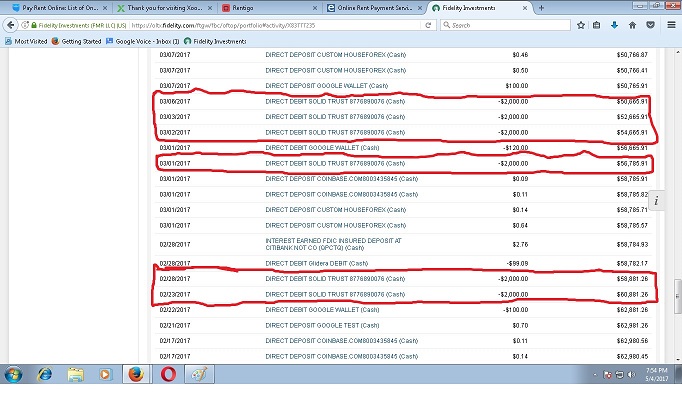Go back using the browser back arrow
The width and height of the screenshot is (682, 402).
pos(10,25)
